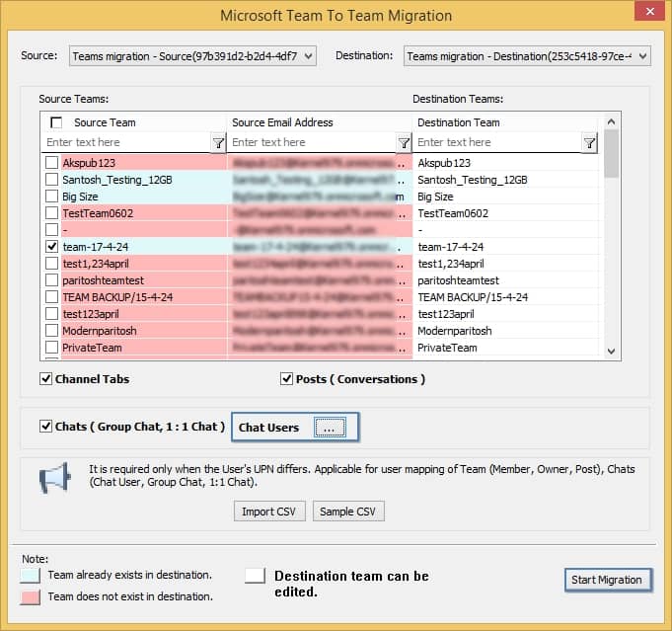
Task: Click source team name TestTeam0602
Action: 98,213
